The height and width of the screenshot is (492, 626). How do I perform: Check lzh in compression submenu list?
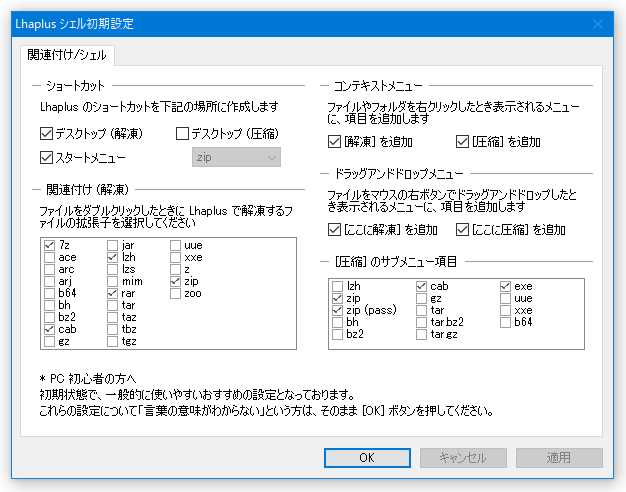pos(337,286)
